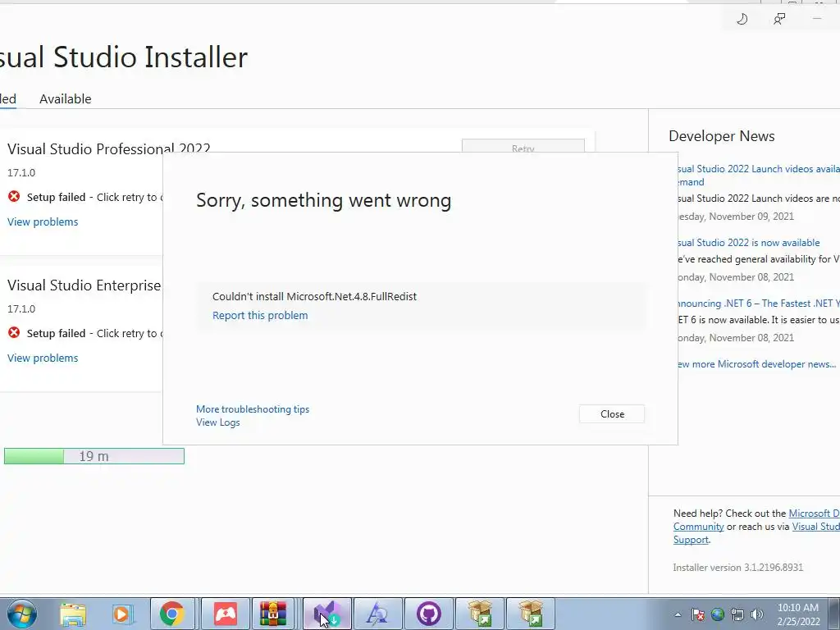Image resolution: width=840 pixels, height=630 pixels.
Task: Click the Visual Studio Professional 2022 product title
Action: click(109, 148)
